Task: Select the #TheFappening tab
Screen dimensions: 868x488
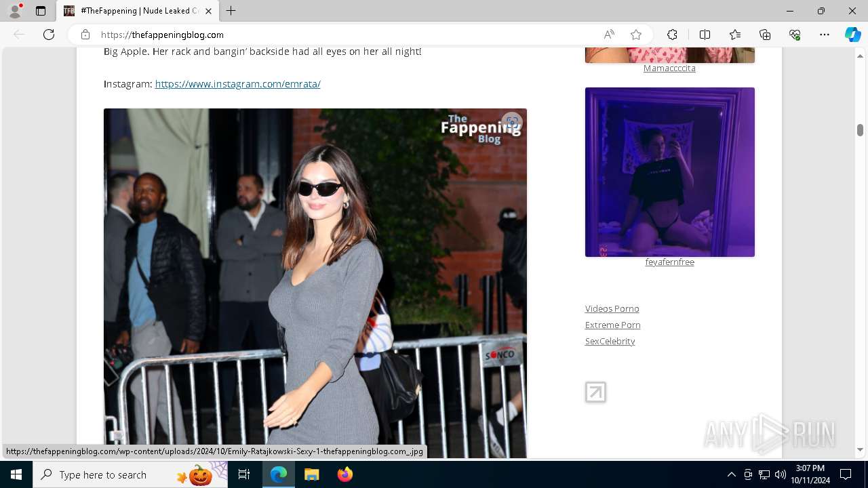Action: 138,11
